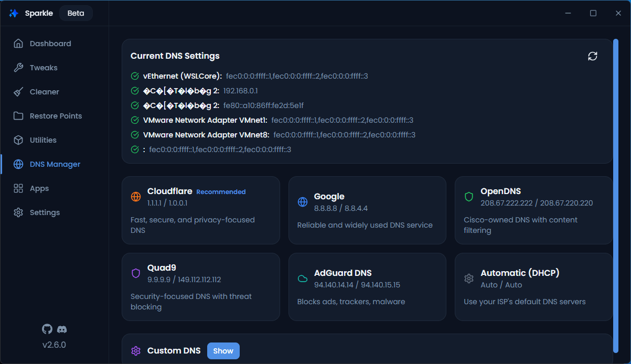Refresh the current DNS settings

point(593,56)
